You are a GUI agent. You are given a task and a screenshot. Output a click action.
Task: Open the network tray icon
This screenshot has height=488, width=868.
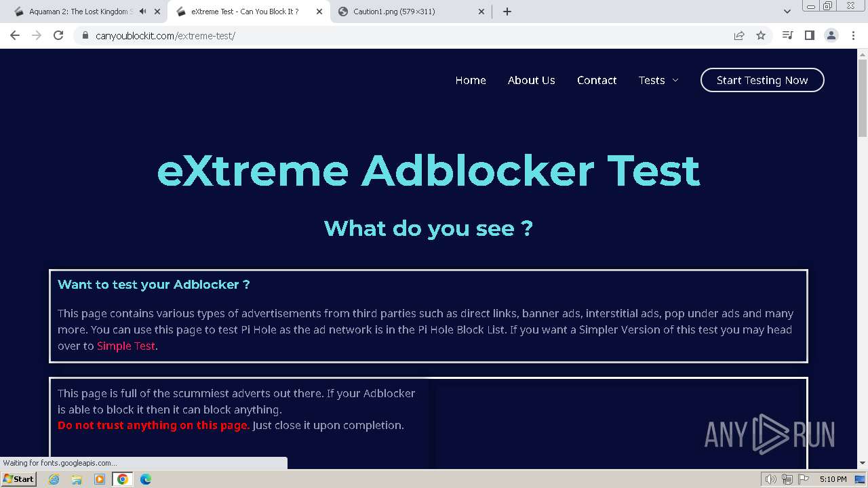[x=787, y=479]
